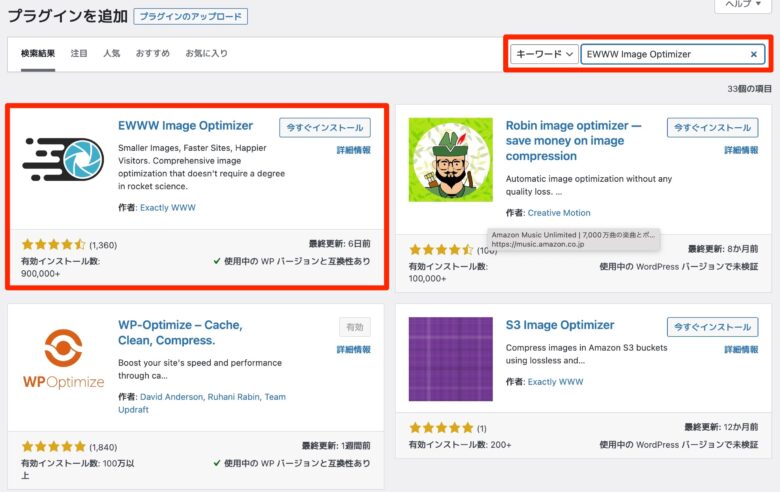Click the star rating of Robin image optimizer
This screenshot has height=492, width=780.
click(x=441, y=250)
